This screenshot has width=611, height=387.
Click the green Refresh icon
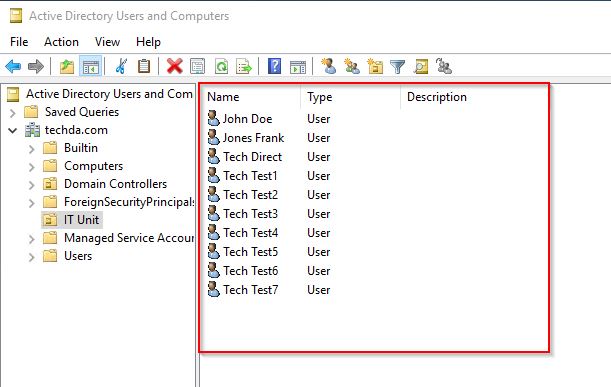pos(221,67)
